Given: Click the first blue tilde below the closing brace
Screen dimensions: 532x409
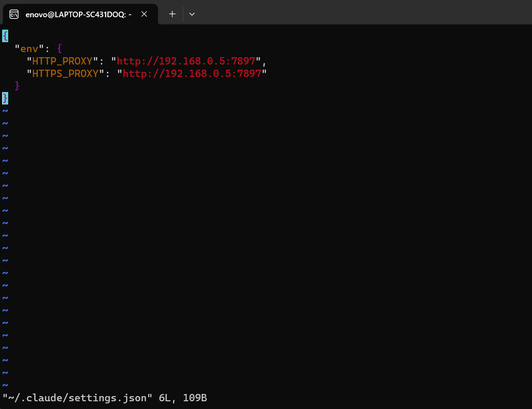Looking at the screenshot, I should (5, 111).
